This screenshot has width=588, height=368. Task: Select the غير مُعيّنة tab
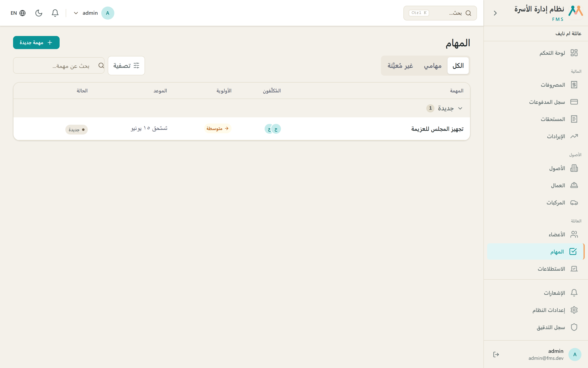[400, 65]
